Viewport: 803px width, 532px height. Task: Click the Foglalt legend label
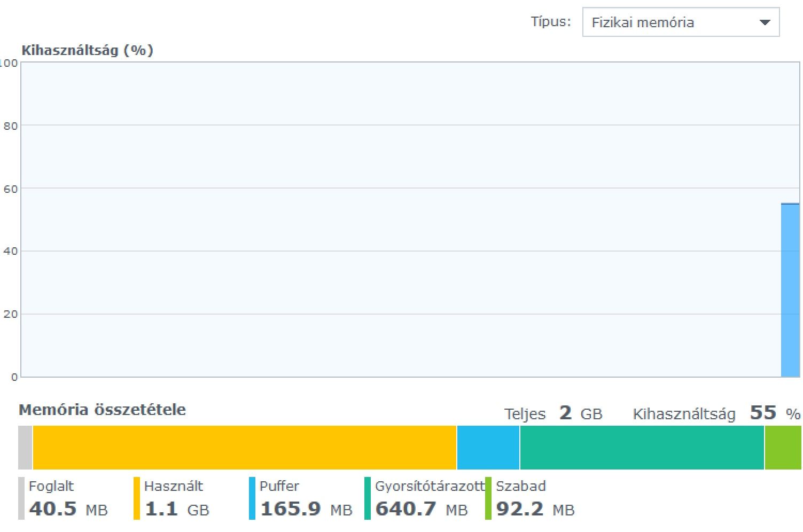tap(51, 486)
